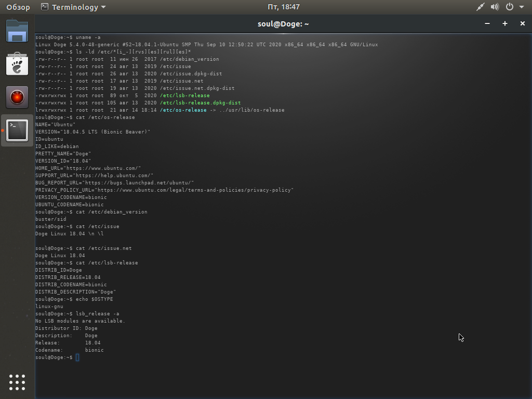Click the Linux Doge 5.4.0-48-generic kernel line
The width and height of the screenshot is (532, 399).
pos(207,45)
